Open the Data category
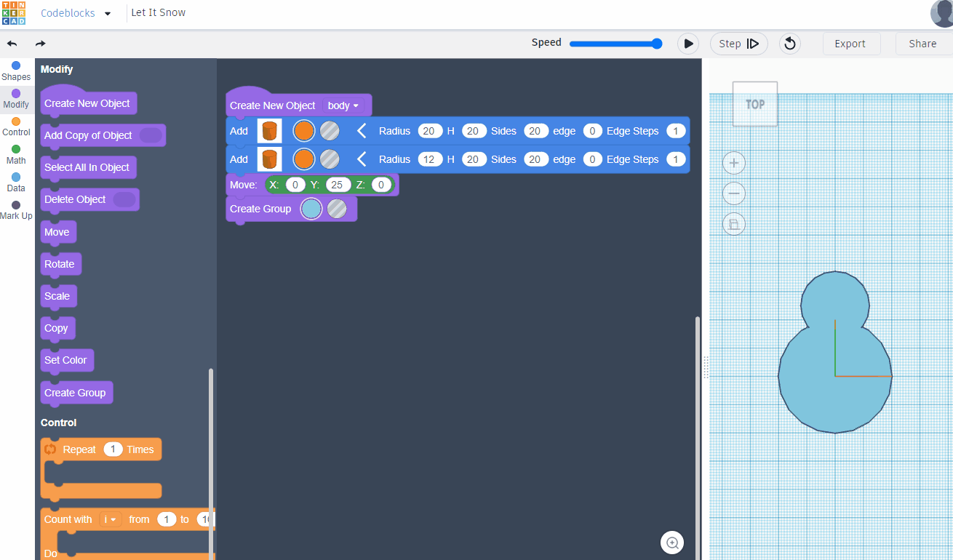Viewport: 953px width, 560px height. point(16,182)
